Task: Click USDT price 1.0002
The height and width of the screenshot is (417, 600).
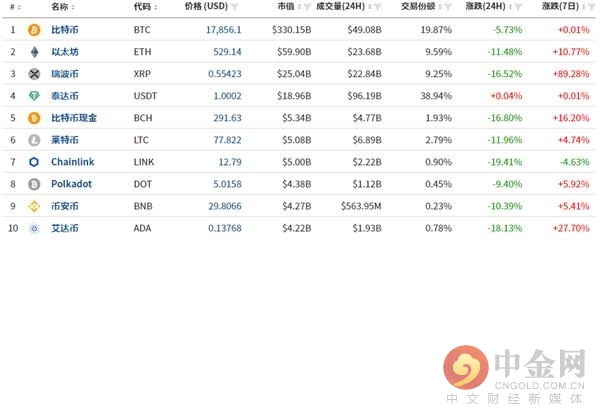Action: coord(227,96)
